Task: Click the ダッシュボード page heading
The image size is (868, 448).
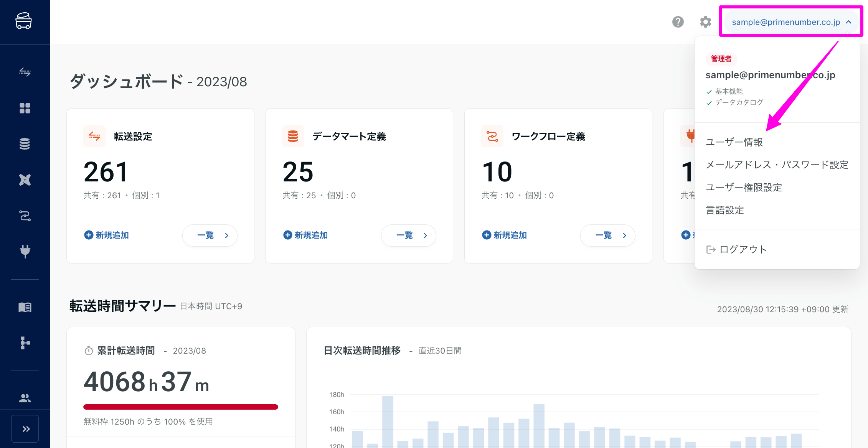Action: coord(126,82)
